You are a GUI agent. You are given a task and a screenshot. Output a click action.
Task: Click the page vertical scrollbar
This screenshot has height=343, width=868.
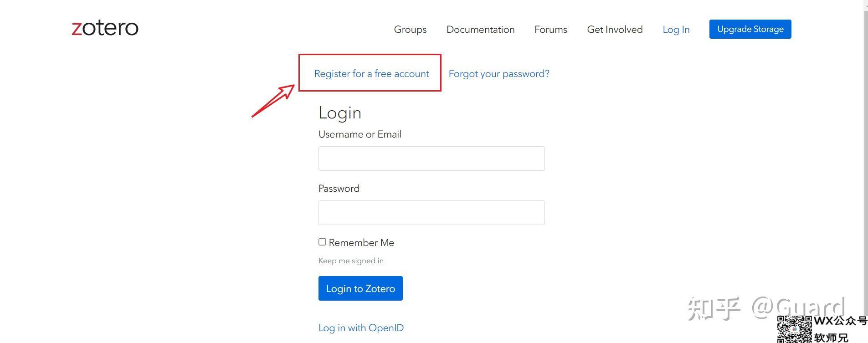point(866,171)
